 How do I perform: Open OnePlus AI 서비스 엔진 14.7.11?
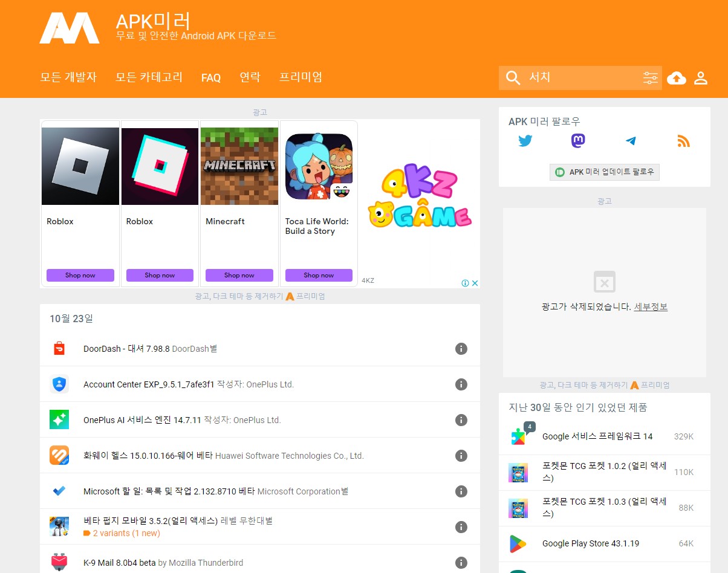pyautogui.click(x=142, y=420)
